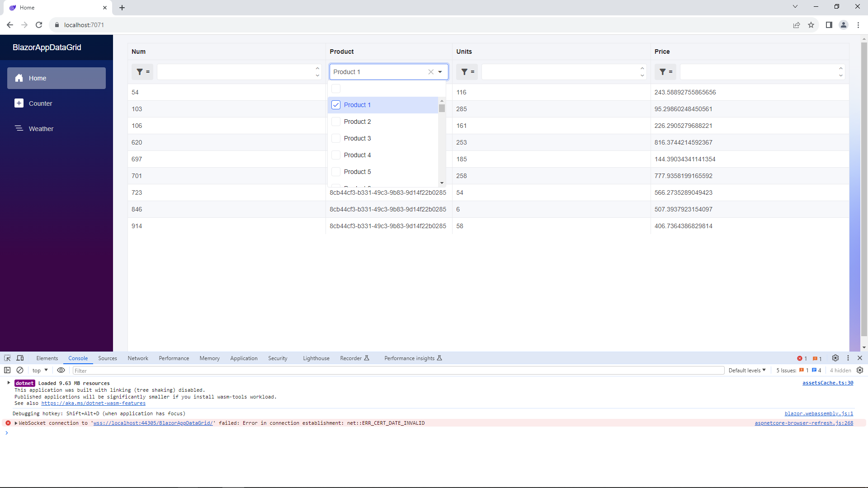This screenshot has width=868, height=488.
Task: Open the Counter page in the sidebar
Action: pos(40,103)
